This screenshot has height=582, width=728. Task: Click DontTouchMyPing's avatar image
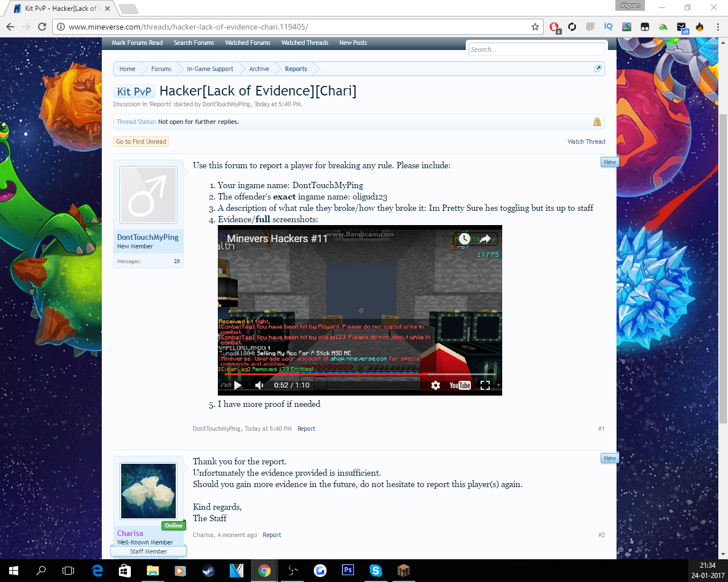[x=148, y=195]
